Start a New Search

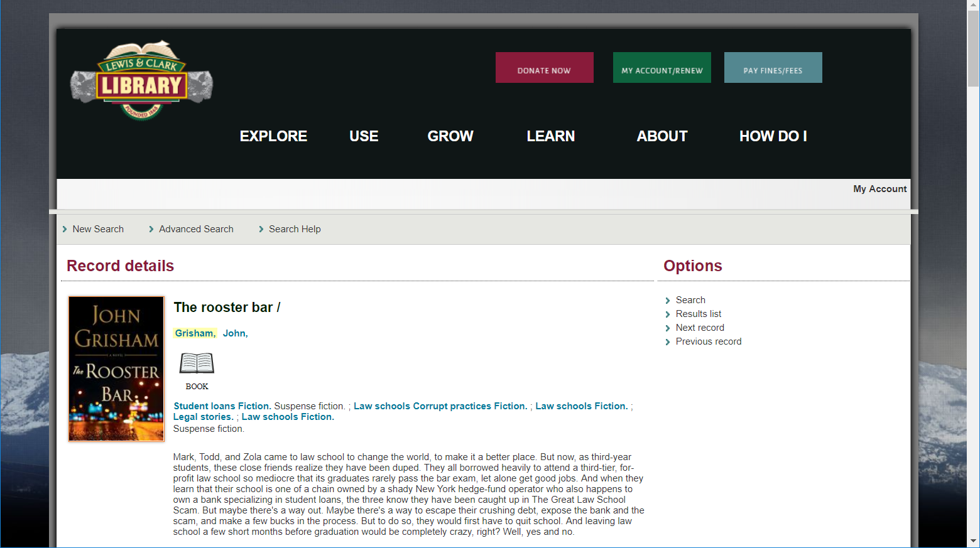point(98,229)
